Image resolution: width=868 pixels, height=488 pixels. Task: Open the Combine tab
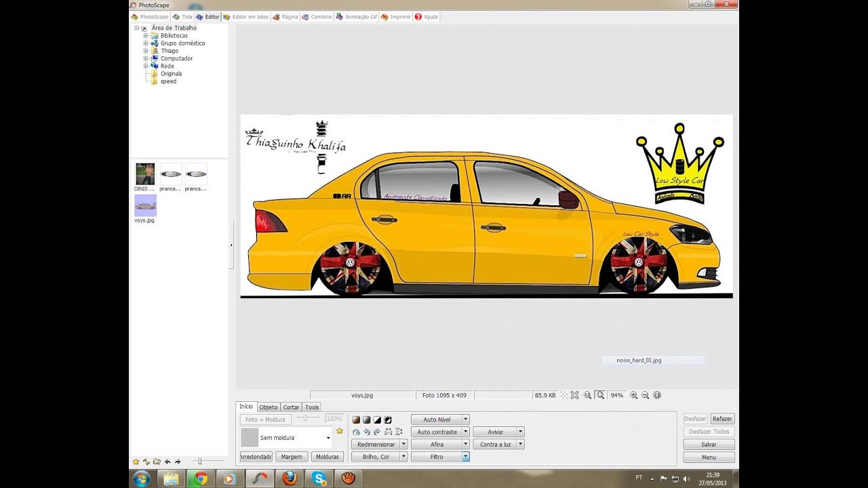pyautogui.click(x=317, y=16)
